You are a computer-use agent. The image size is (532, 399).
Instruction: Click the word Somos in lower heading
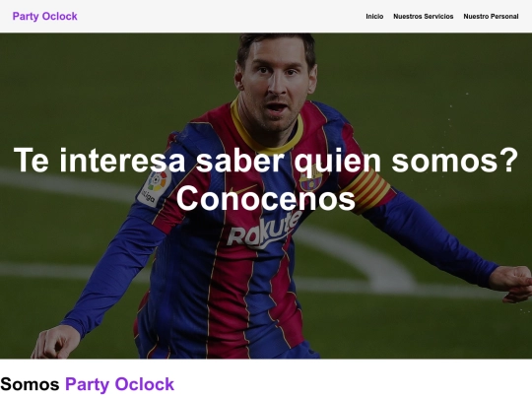coord(30,384)
